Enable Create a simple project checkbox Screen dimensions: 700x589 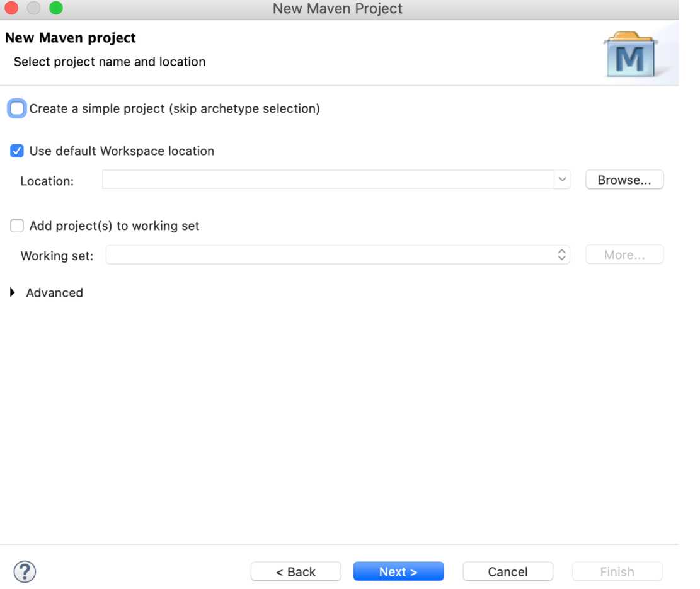click(x=18, y=109)
